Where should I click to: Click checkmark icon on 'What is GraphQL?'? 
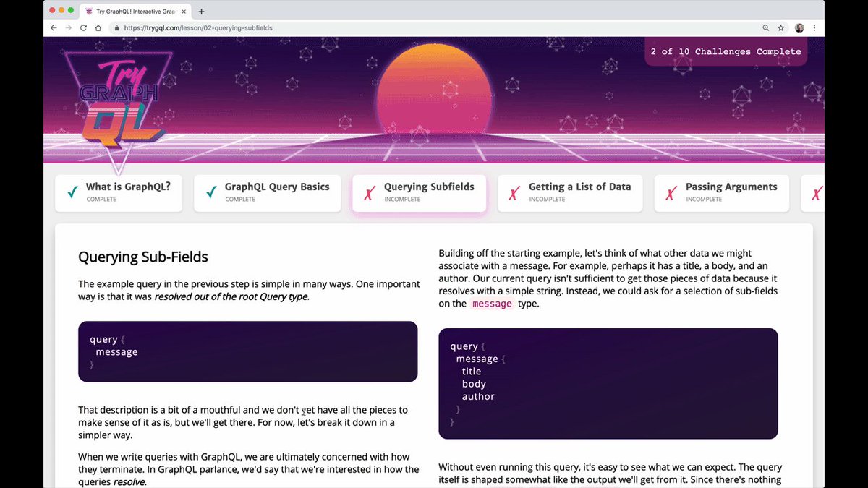coord(72,192)
